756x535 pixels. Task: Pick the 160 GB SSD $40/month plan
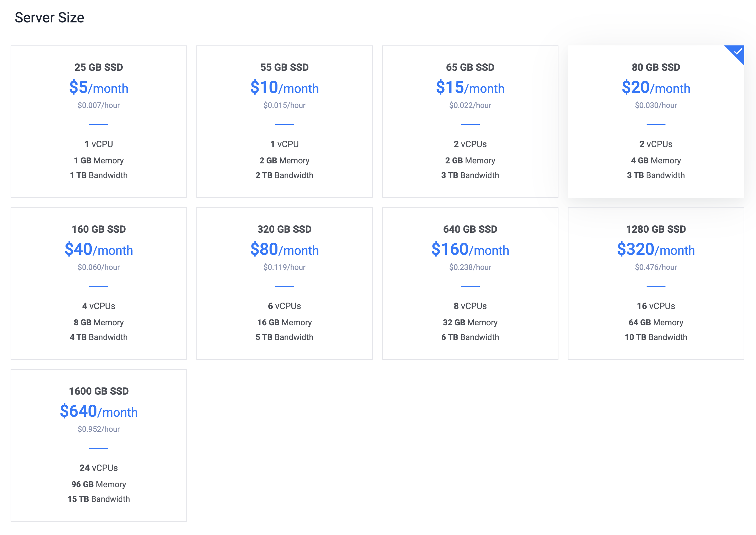click(98, 283)
